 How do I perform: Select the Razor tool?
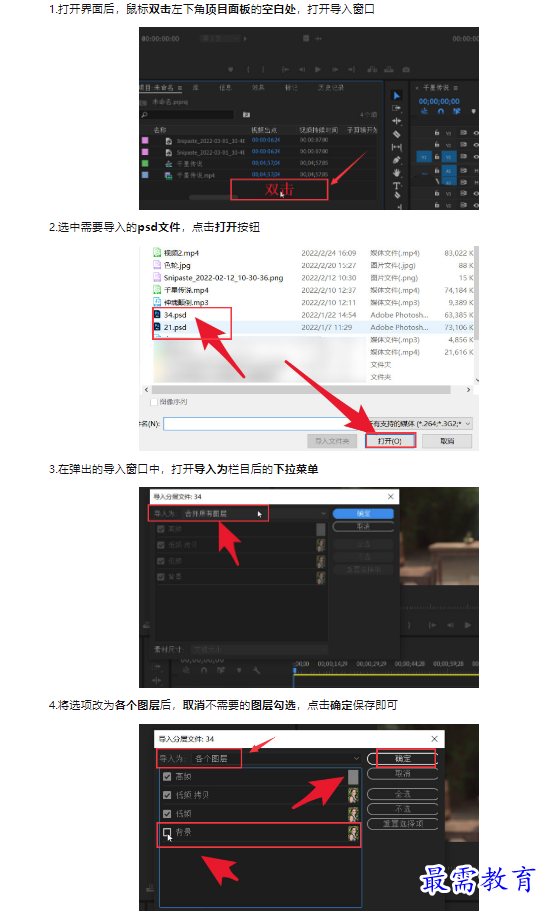point(397,134)
